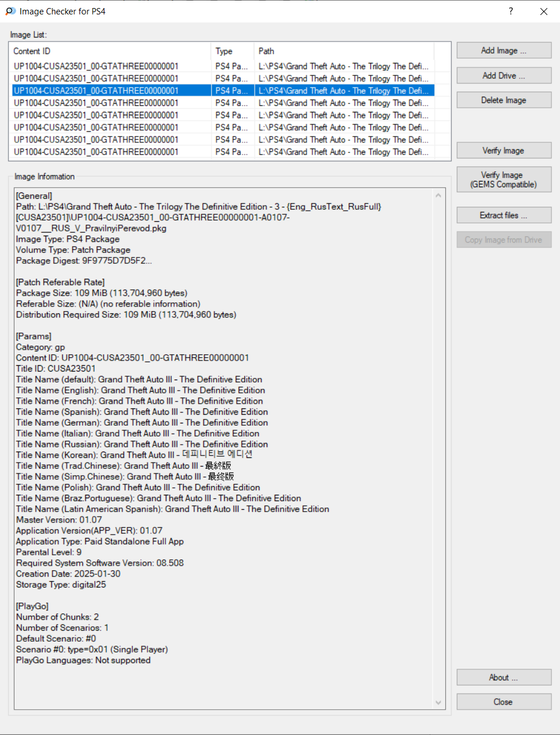560x735 pixels.
Task: Open the About dialog
Action: (504, 677)
